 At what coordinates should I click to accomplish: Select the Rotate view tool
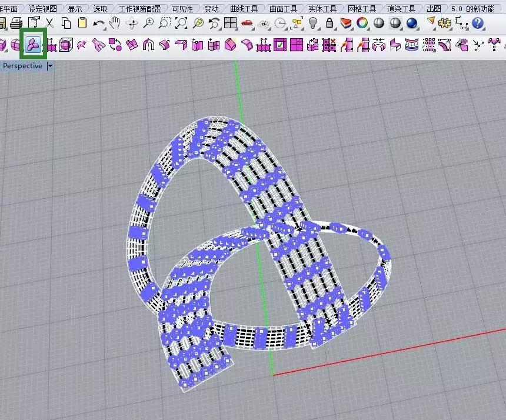pyautogui.click(x=132, y=24)
